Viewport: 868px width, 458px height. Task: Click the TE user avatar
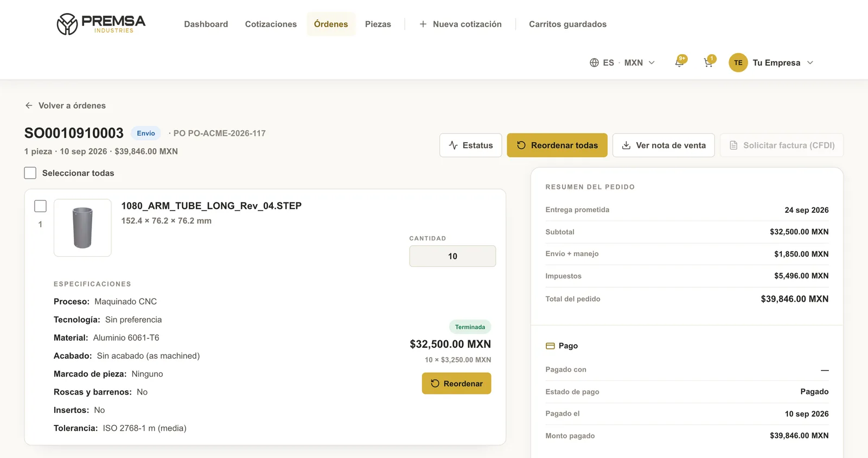[738, 62]
